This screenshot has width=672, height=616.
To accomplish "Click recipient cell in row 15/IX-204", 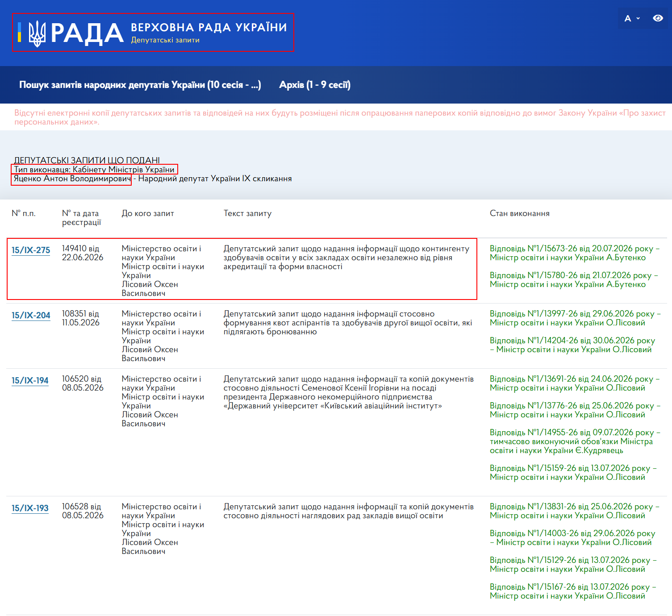I will [x=163, y=336].
